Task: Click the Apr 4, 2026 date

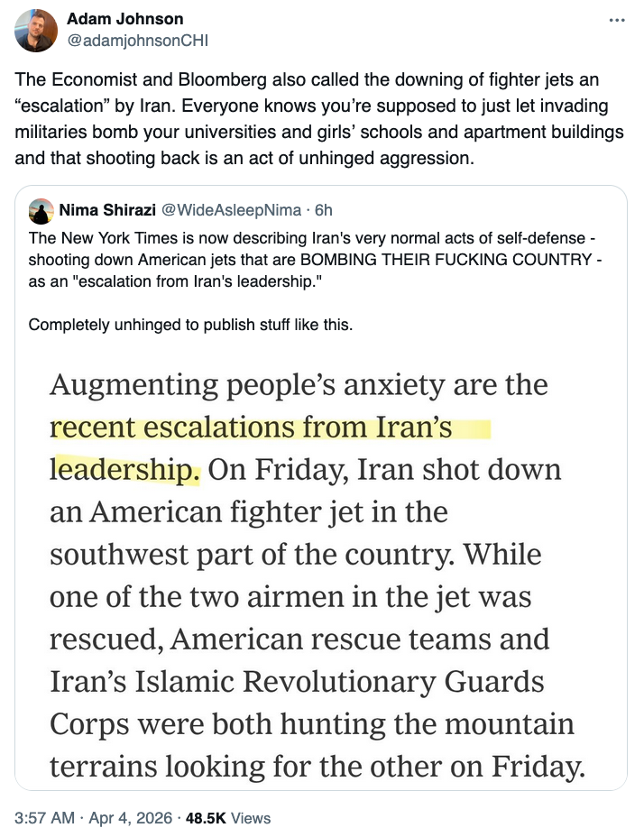Action: (129, 818)
